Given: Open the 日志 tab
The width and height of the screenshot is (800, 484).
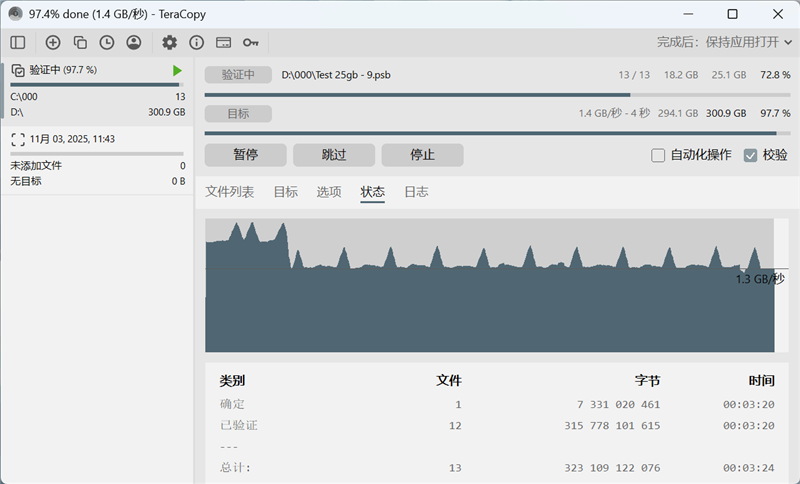Looking at the screenshot, I should (416, 192).
